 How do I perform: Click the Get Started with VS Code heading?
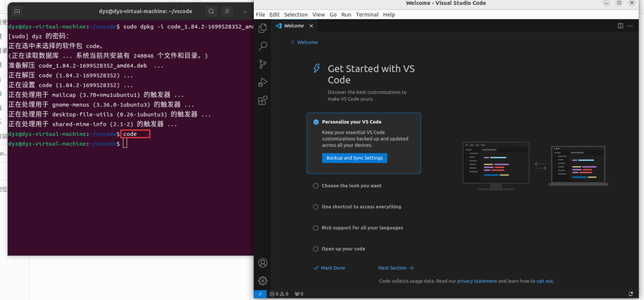[371, 74]
